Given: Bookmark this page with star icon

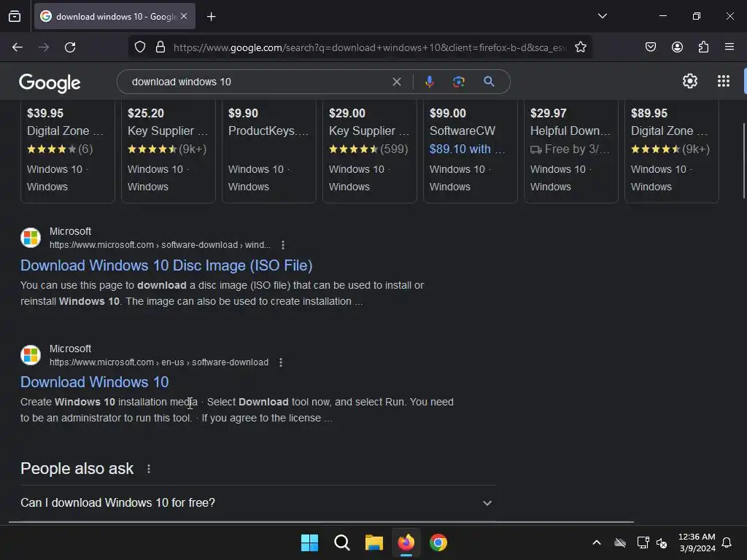Looking at the screenshot, I should point(580,47).
